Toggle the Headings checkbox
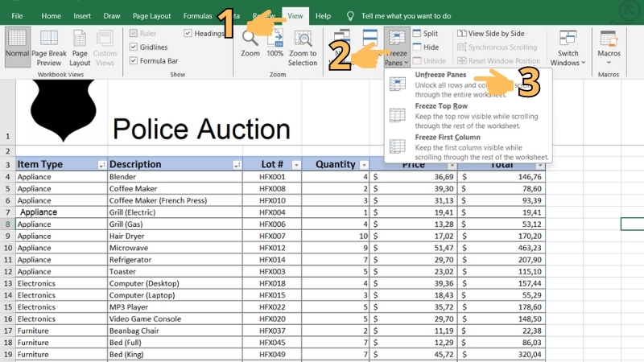Image resolution: width=644 pixels, height=362 pixels. click(x=188, y=34)
